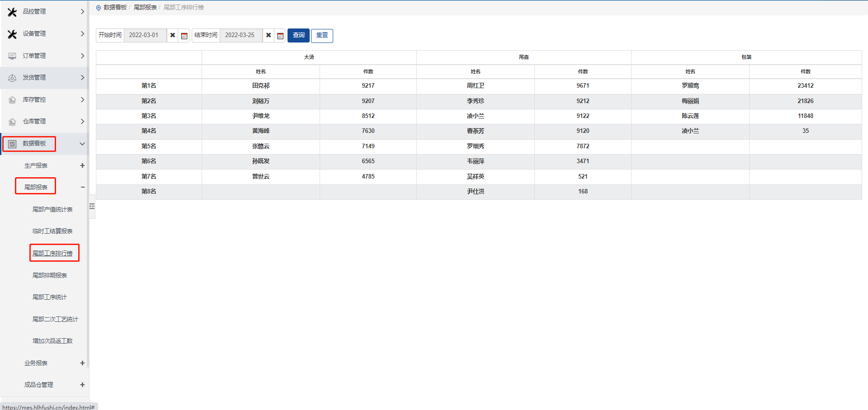Click the 开始时间 date input field
The height and width of the screenshot is (410, 868).
point(145,35)
